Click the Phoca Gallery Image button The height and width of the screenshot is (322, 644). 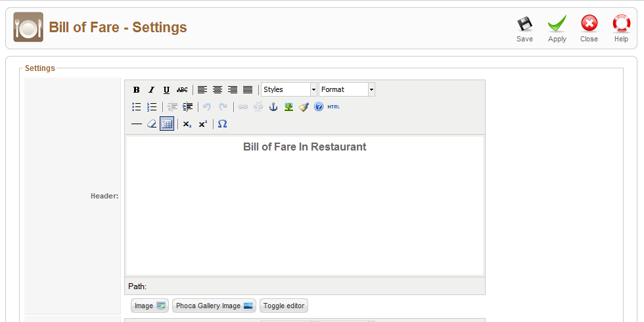point(214,306)
